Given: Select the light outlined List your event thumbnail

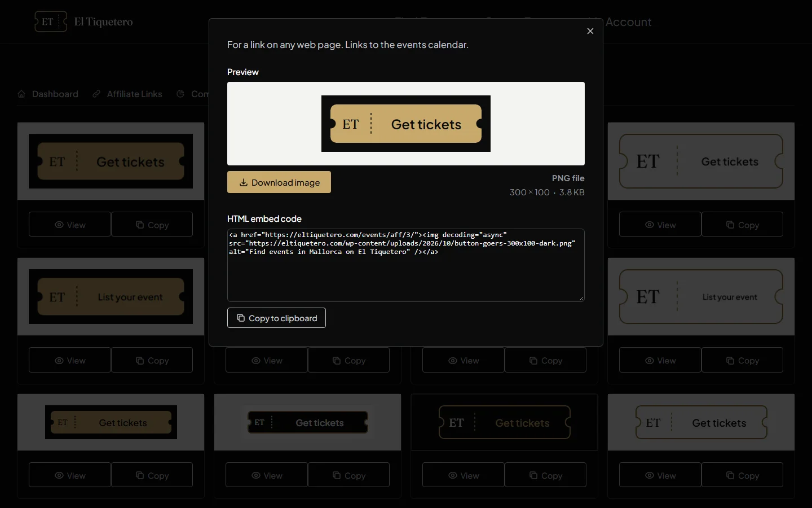Looking at the screenshot, I should (x=701, y=297).
